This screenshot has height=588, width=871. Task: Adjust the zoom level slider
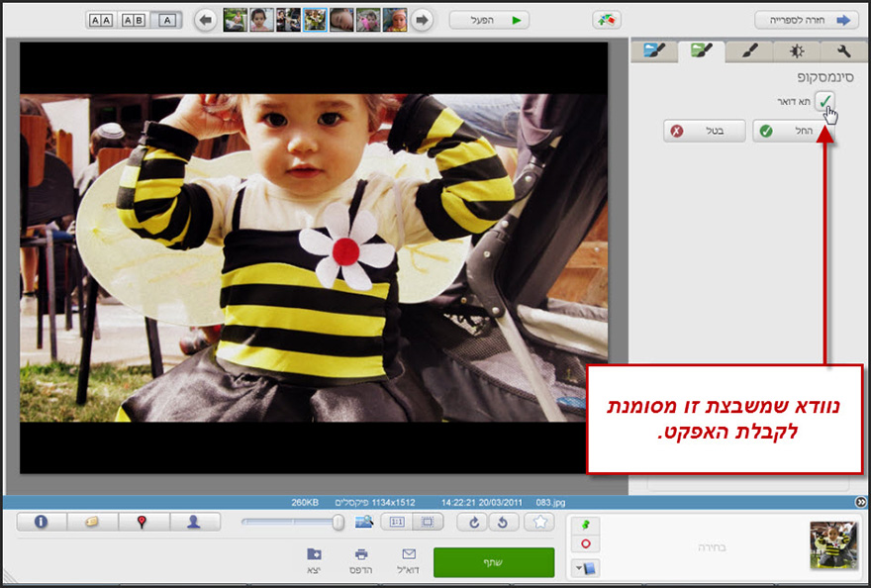click(337, 522)
